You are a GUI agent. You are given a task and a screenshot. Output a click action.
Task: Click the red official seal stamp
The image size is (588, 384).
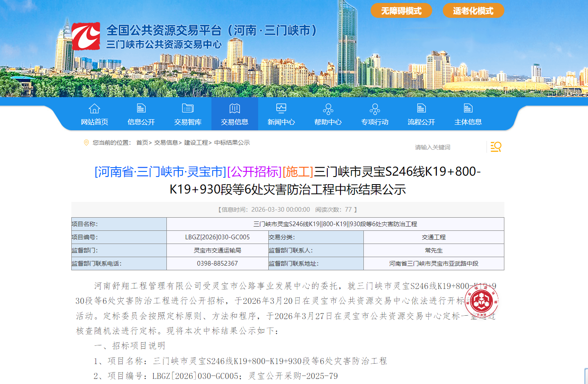[481, 301]
